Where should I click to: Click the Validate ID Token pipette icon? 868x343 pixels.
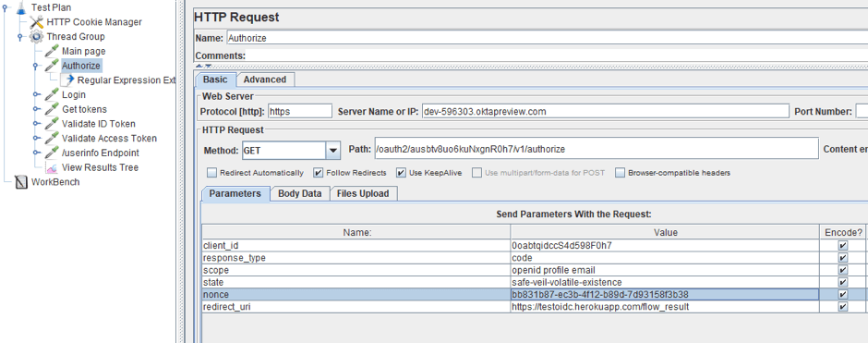tap(52, 124)
